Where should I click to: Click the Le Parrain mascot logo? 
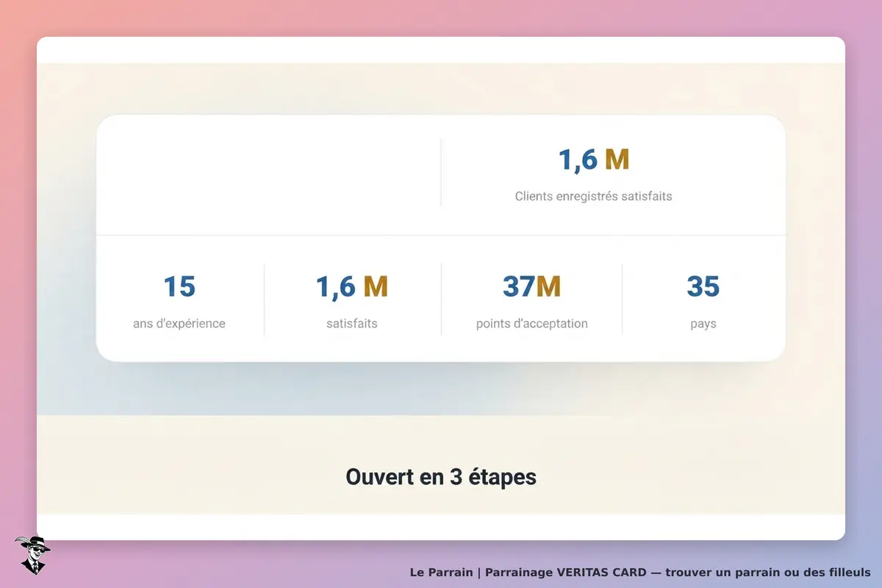(x=32, y=555)
